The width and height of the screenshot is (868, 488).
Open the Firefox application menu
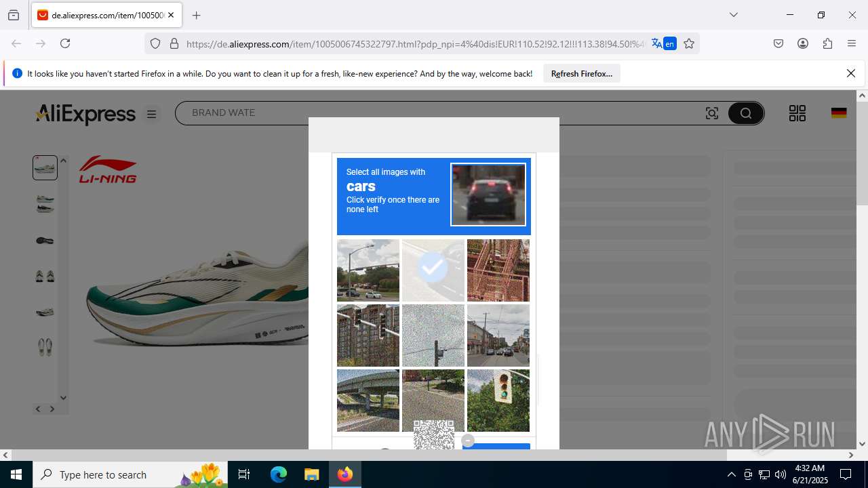pyautogui.click(x=852, y=43)
